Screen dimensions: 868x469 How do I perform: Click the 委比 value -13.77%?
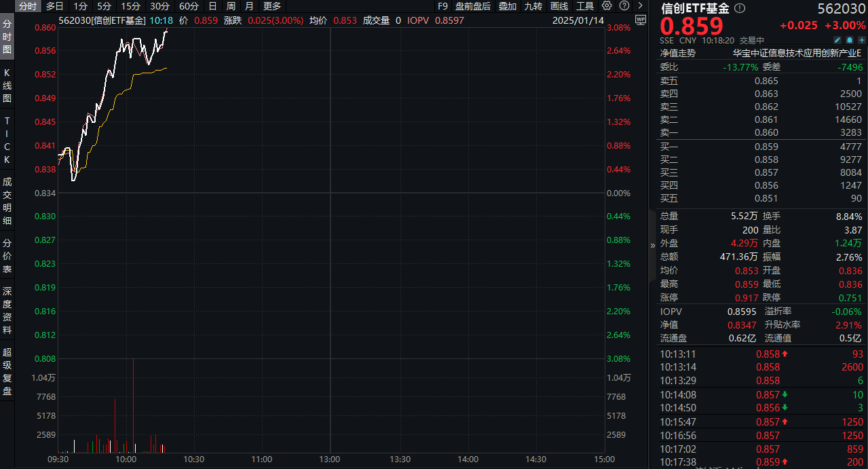pyautogui.click(x=740, y=67)
